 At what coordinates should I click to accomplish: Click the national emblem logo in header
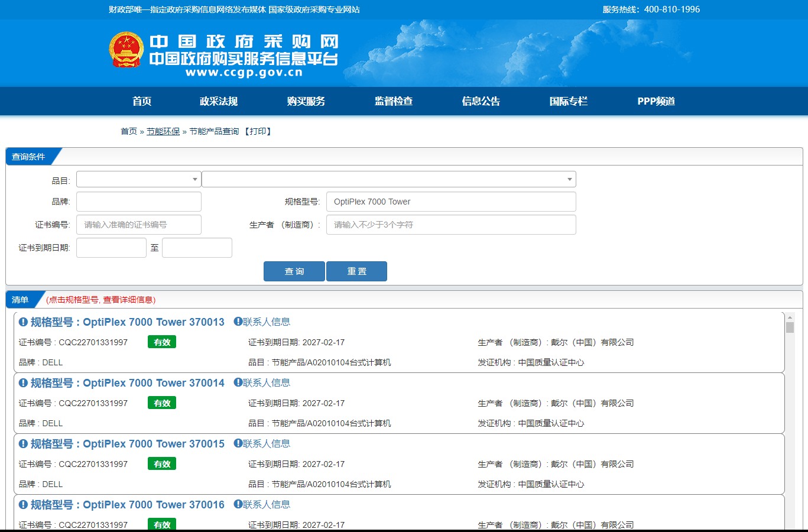click(x=126, y=50)
